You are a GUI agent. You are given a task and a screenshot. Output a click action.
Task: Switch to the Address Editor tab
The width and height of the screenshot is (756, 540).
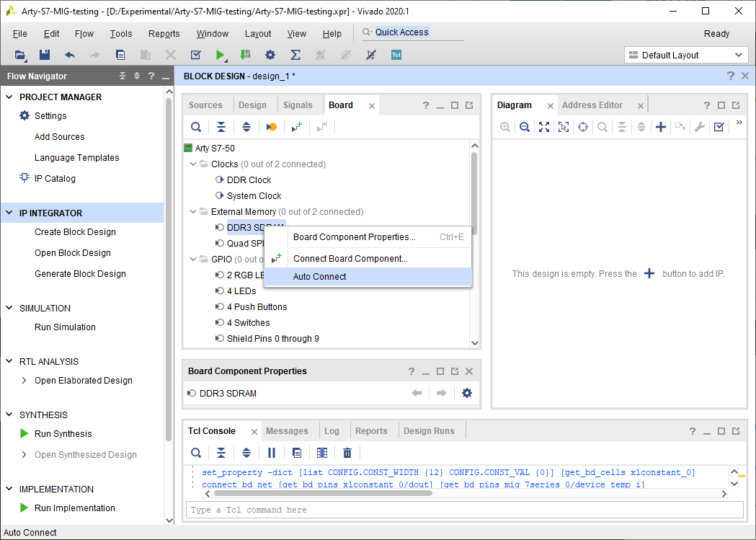click(592, 105)
